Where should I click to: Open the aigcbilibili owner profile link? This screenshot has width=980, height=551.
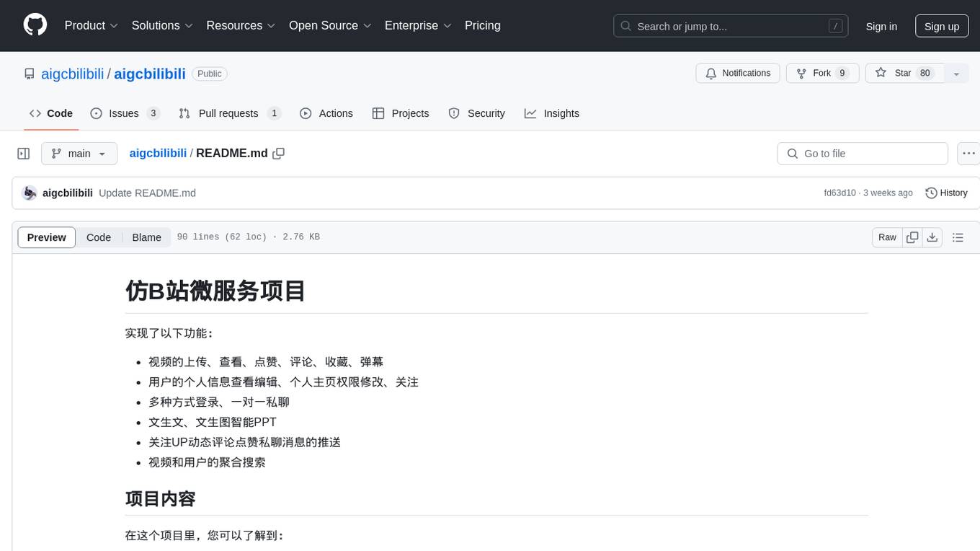point(73,74)
